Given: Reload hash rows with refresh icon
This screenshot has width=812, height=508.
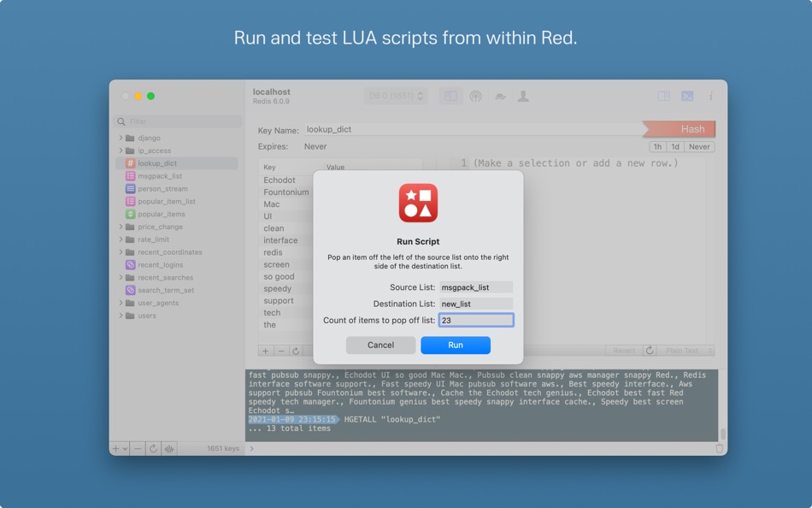Looking at the screenshot, I should 296,351.
